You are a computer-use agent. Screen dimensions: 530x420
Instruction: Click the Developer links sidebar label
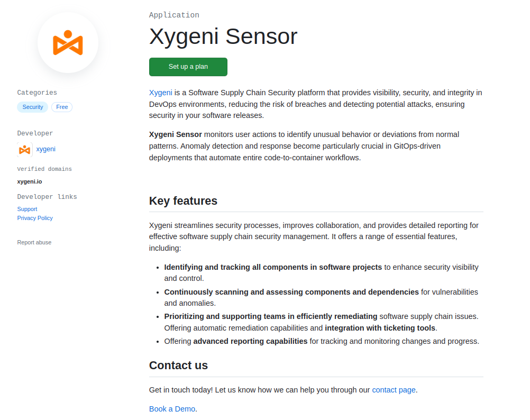[x=47, y=197]
